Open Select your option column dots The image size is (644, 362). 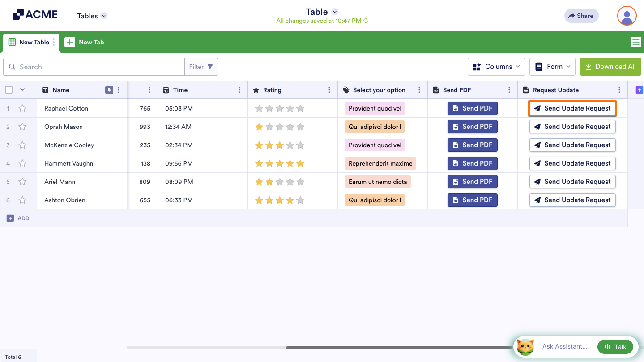point(419,90)
